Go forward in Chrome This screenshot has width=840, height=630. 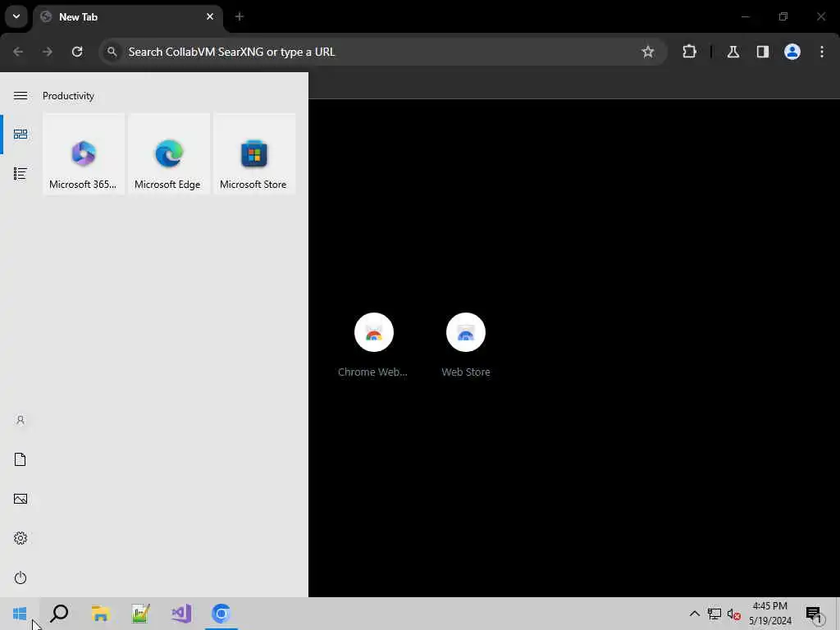point(48,52)
